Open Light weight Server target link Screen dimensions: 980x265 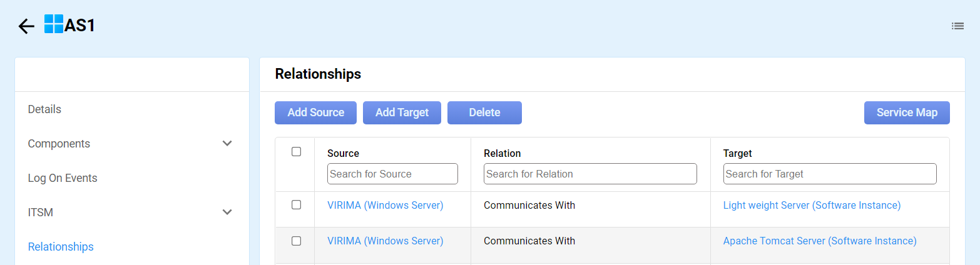812,205
